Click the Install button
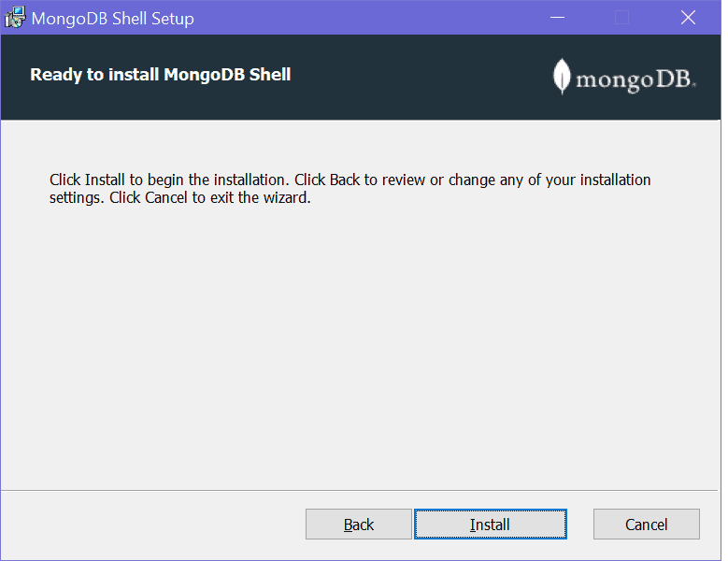 pyautogui.click(x=490, y=525)
